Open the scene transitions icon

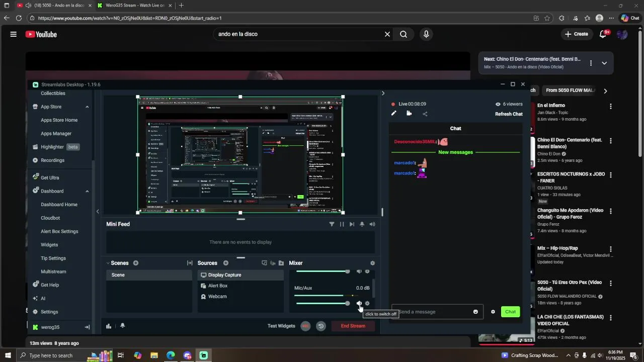click(x=190, y=263)
